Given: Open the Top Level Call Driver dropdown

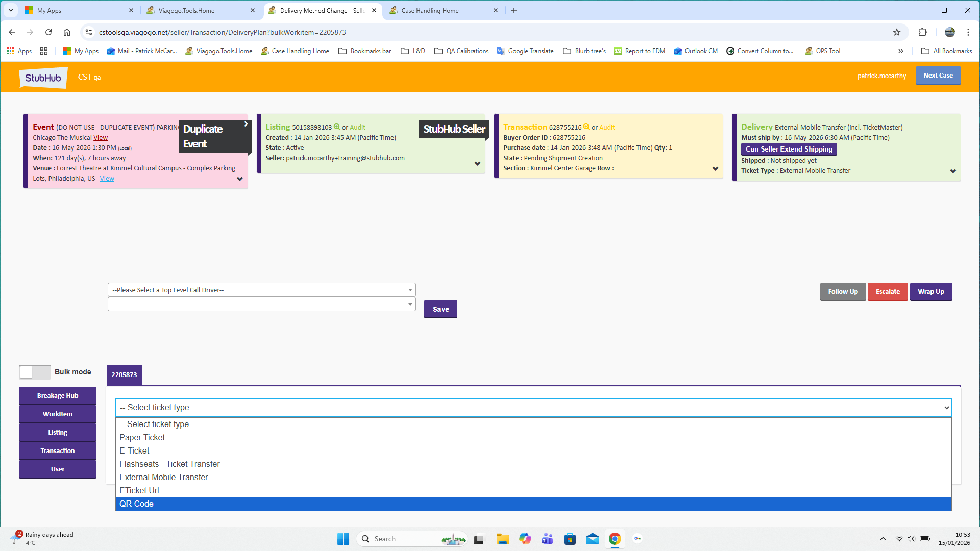Looking at the screenshot, I should click(x=261, y=290).
